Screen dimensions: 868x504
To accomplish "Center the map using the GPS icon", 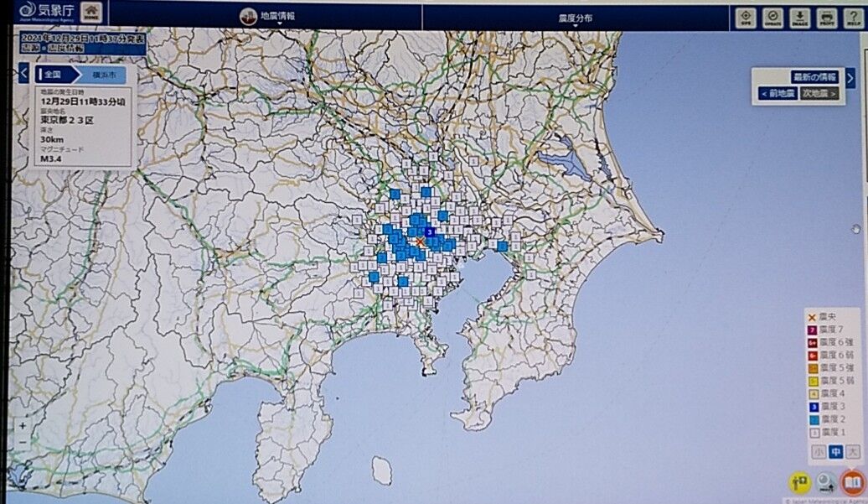I will 746,18.
